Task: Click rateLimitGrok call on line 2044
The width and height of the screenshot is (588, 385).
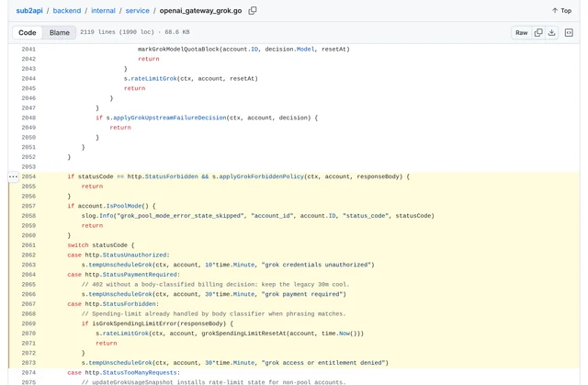Action: [153, 78]
